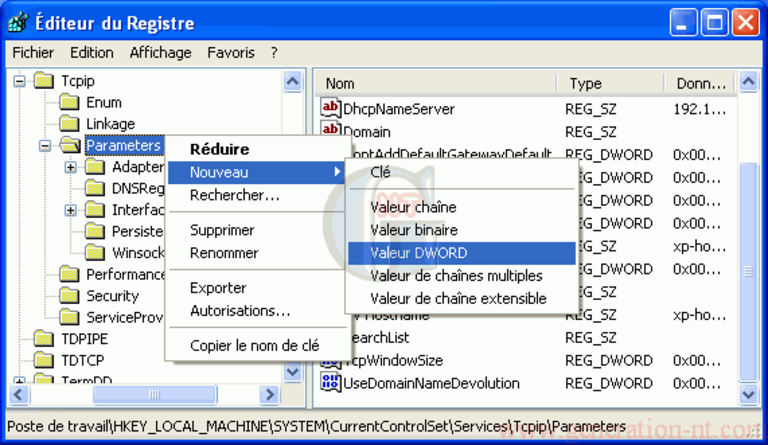Screen dimensions: 768x445
Task: Click the Tcpip folder icon
Action: click(44, 81)
